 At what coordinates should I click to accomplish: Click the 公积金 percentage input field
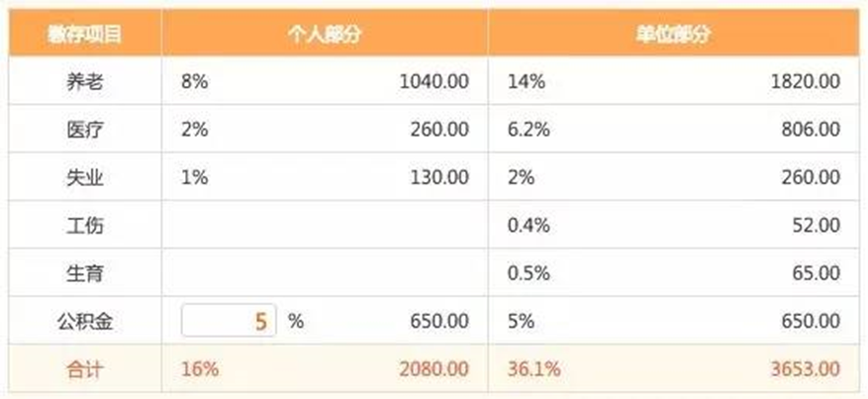coord(229,320)
